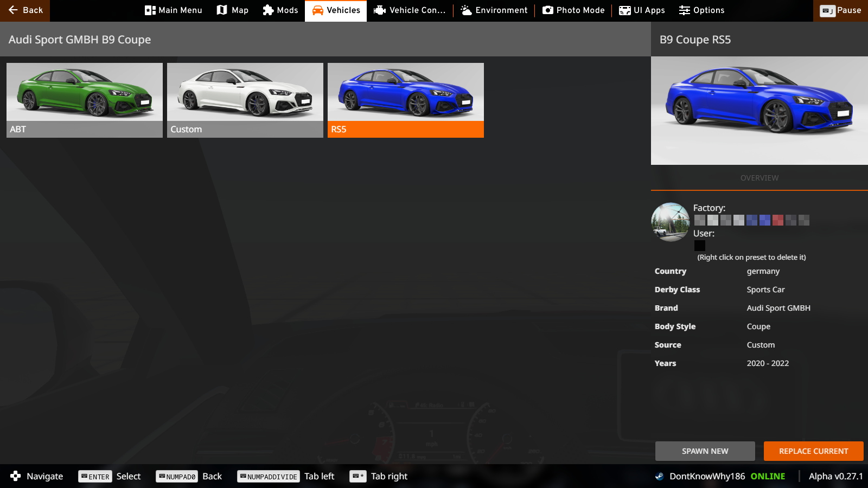Click the orange car icon in Vehicles tab
The image size is (868, 488).
coord(317,10)
